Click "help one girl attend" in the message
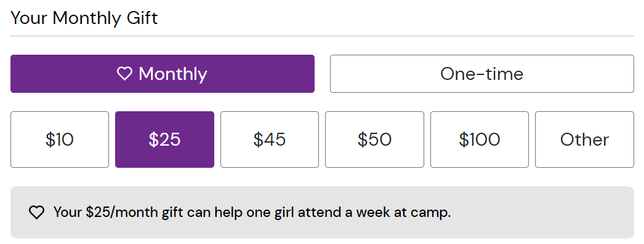 pos(270,213)
